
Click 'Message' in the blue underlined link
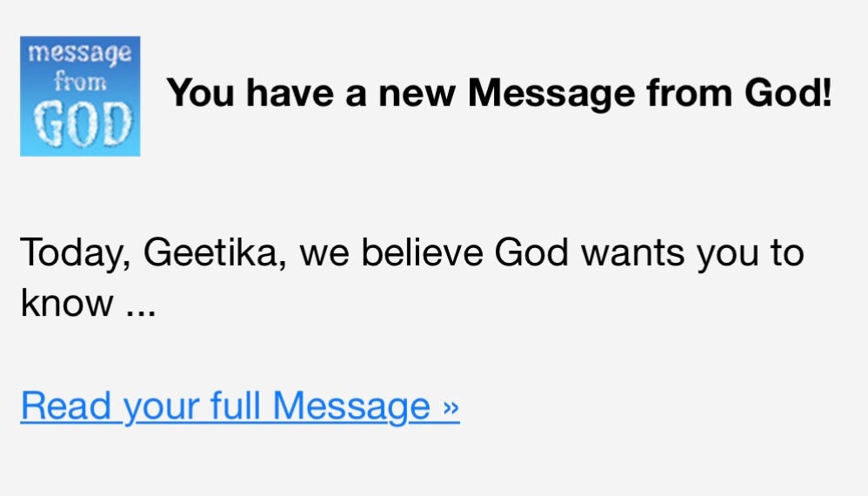pos(351,408)
